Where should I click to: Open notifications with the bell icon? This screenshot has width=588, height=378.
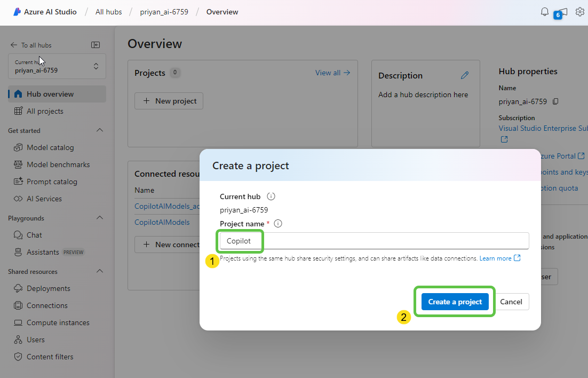point(544,11)
